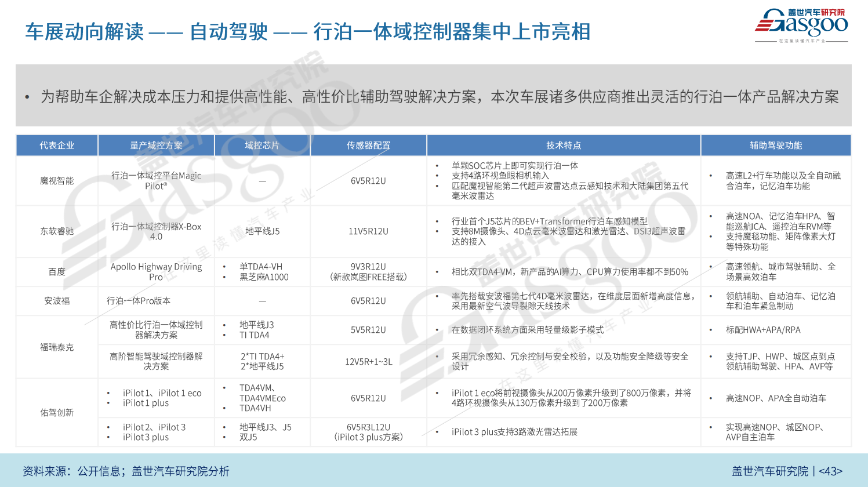This screenshot has height=487, width=868.
Task: Click the 福瑞泰克 company cell
Action: (x=57, y=347)
